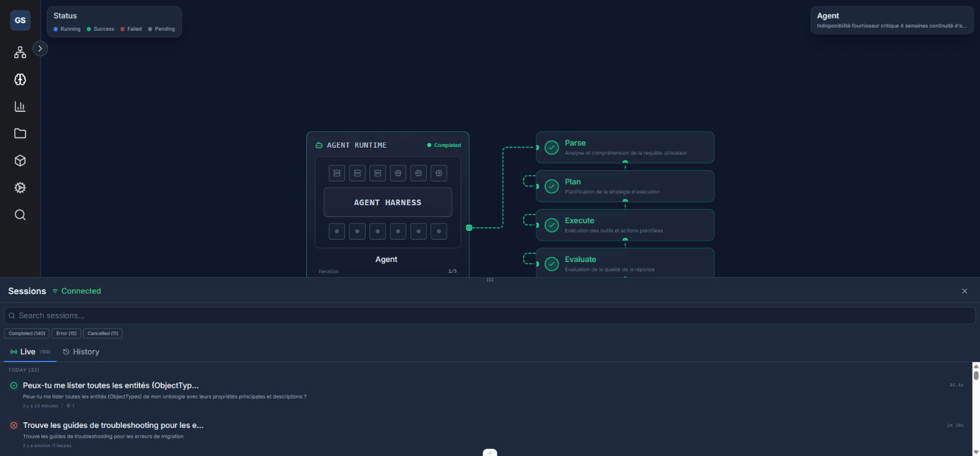Toggle the Completed (140) filter chip

point(27,333)
